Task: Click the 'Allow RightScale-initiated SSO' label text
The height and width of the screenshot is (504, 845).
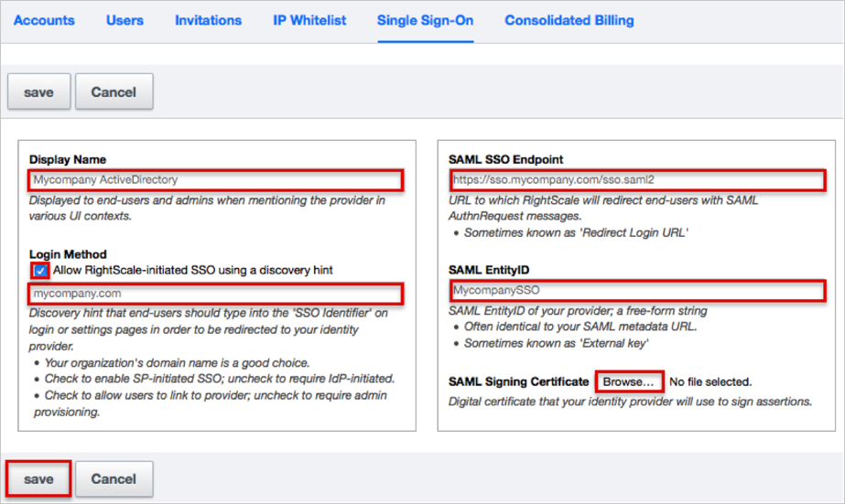Action: 192,270
